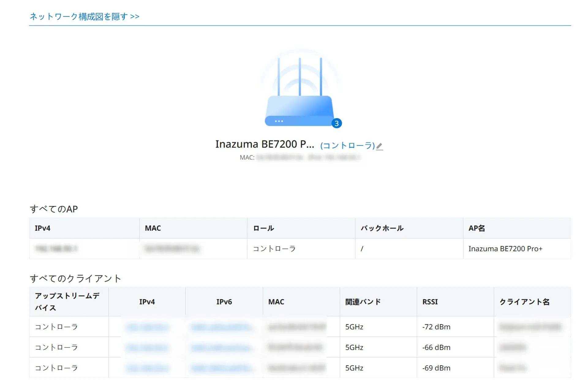Click the pencil edit icon beside コントローラ
This screenshot has width=588, height=387.
click(379, 146)
